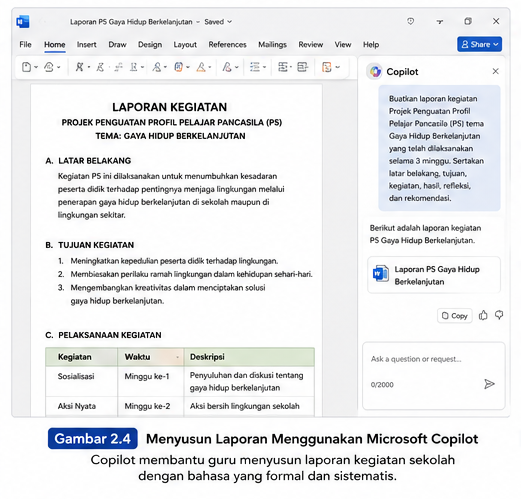Image resolution: width=521 pixels, height=499 pixels.
Task: Open dropdown beside orange document icon
Action: 338,67
